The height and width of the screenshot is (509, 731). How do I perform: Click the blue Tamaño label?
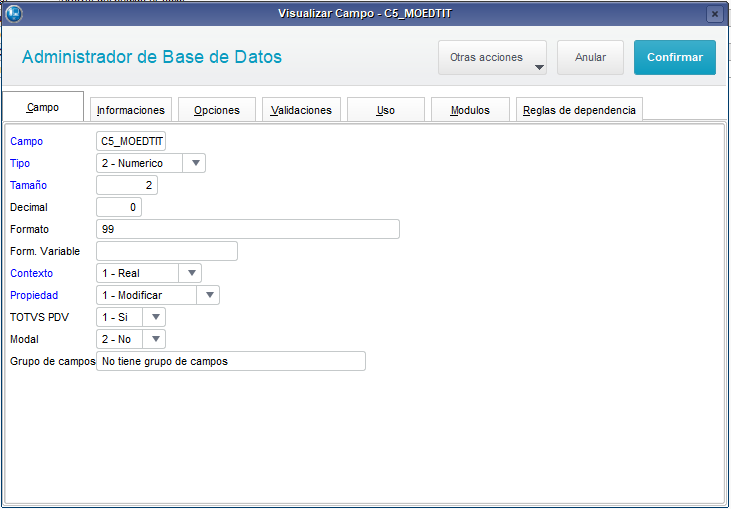click(28, 185)
